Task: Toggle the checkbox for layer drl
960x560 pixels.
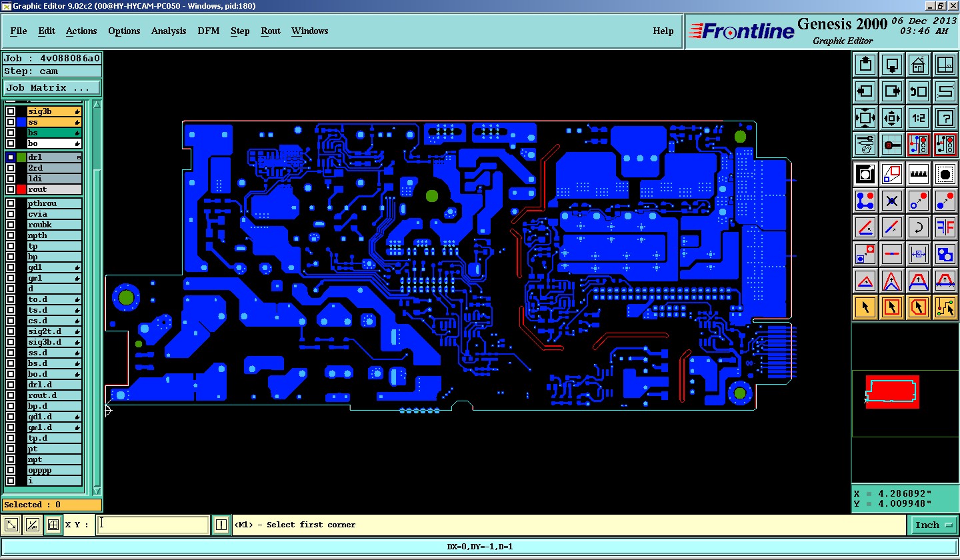Action: (11, 157)
